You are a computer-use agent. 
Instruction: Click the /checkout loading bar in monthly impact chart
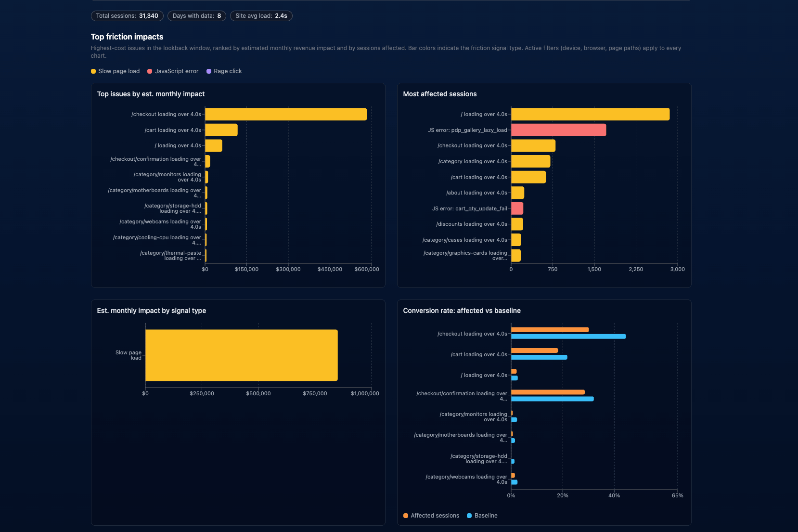(x=286, y=114)
